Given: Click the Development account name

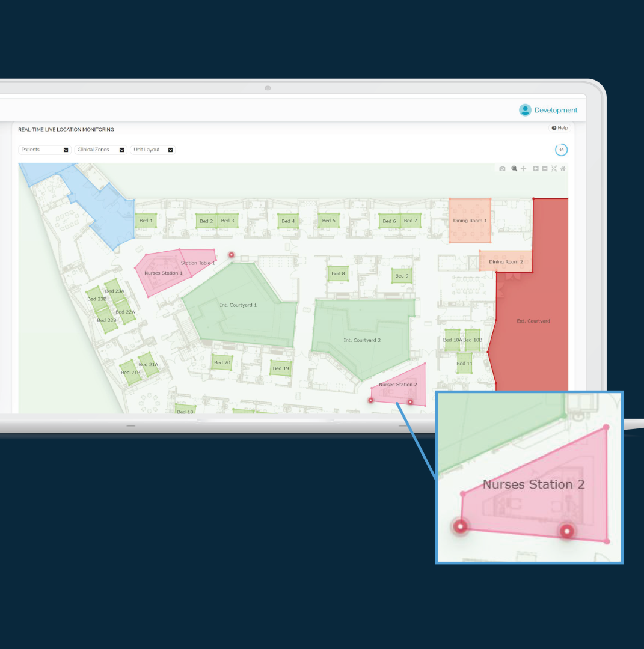Looking at the screenshot, I should tap(556, 110).
